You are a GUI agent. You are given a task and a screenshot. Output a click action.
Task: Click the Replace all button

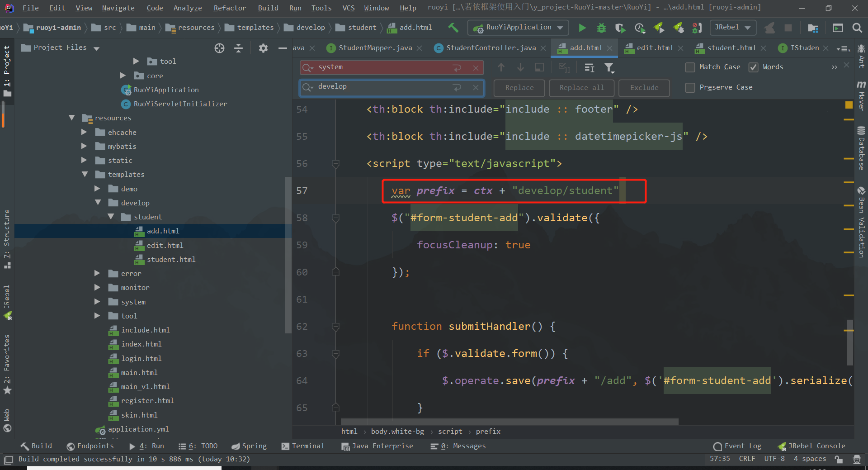coord(582,88)
